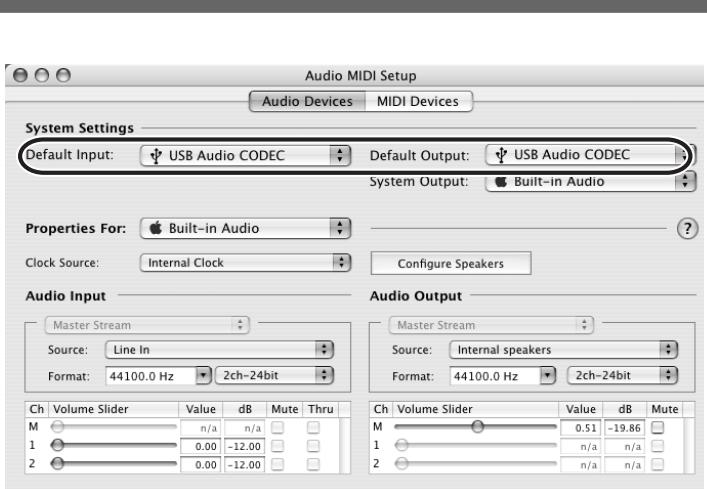Viewport: 707px width, 489px height.
Task: Open Audio Input 44100.0 Hz format combo box
Action: [158, 375]
